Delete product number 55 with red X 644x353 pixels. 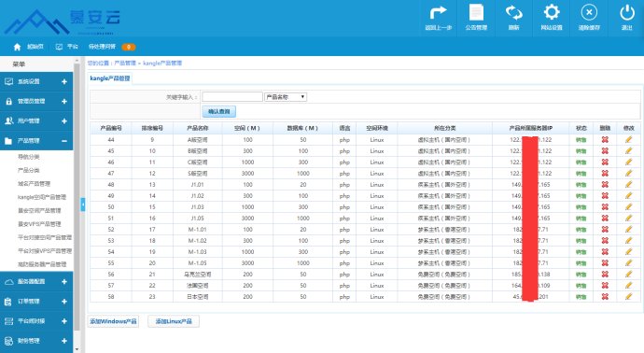605,263
